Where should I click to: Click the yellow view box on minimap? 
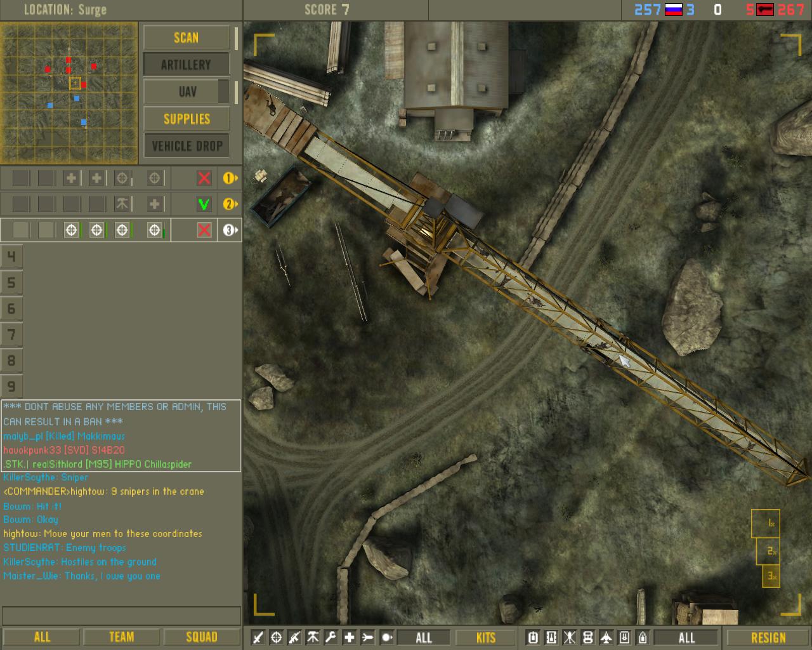(x=75, y=83)
